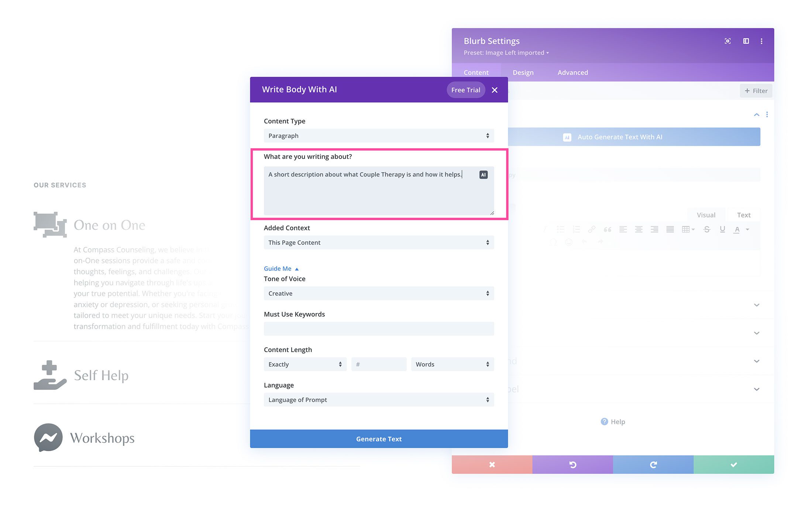The width and height of the screenshot is (812, 512).
Task: Click the close X on Write Body With AI
Action: 495,90
